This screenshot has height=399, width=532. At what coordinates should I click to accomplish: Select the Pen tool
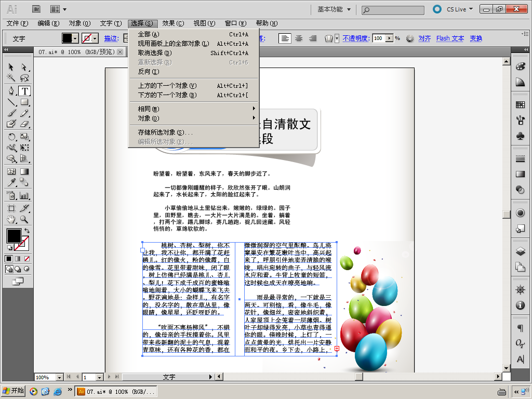[x=11, y=91]
